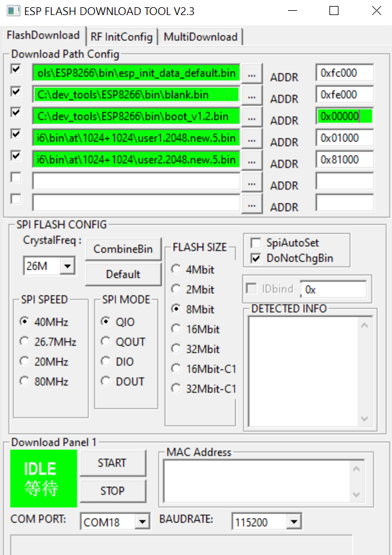Image resolution: width=392 pixels, height=555 pixels.
Task: Browse file for user2.2048.new.5.bin row
Action: [x=252, y=160]
